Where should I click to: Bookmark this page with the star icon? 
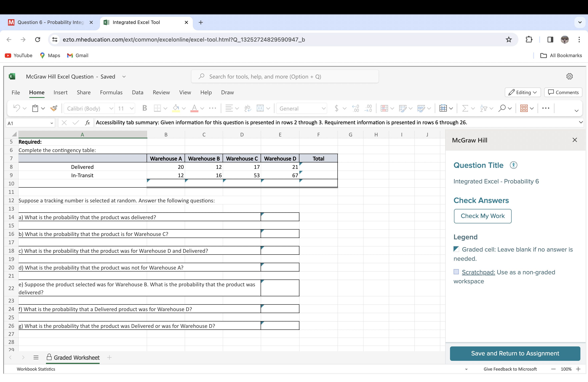(x=509, y=40)
